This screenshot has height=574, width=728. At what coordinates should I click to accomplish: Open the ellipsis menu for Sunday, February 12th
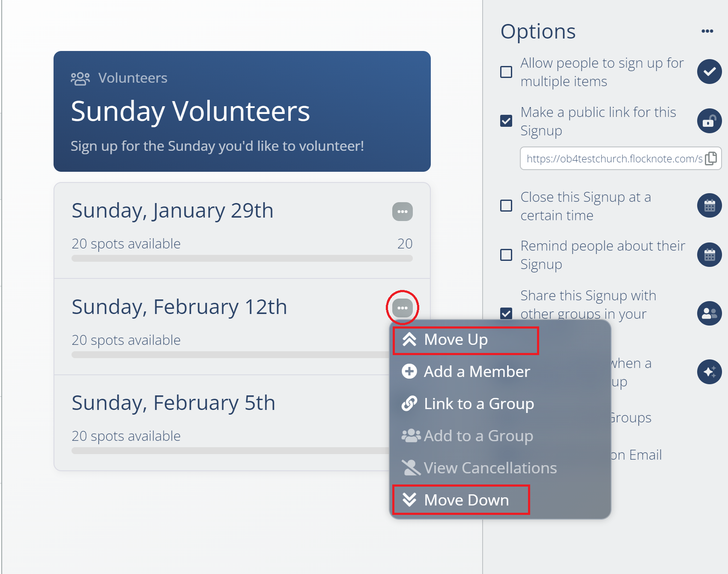point(402,308)
